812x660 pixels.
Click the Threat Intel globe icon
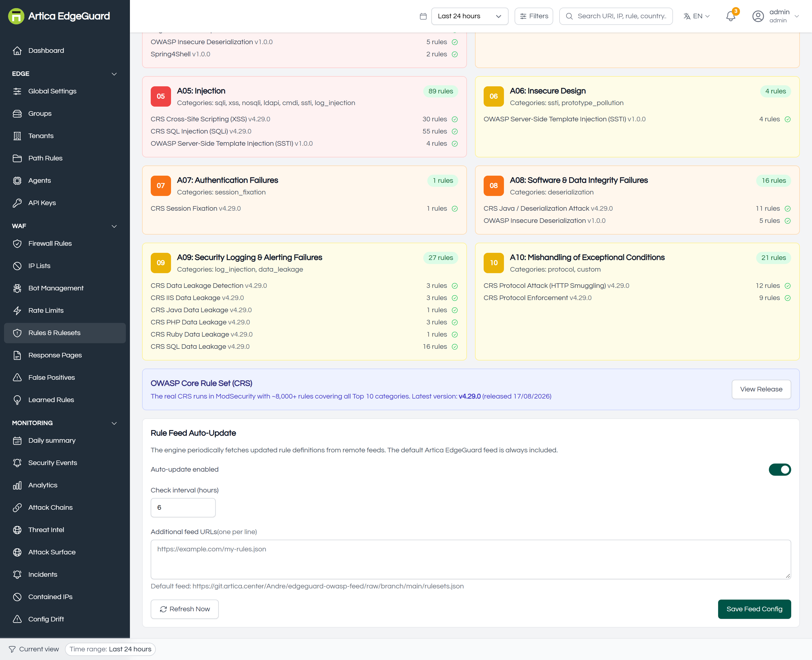[x=17, y=530]
